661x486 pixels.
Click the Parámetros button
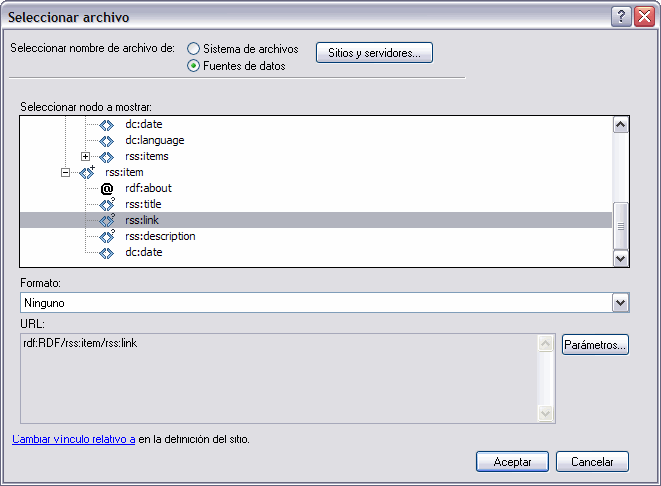coord(595,345)
